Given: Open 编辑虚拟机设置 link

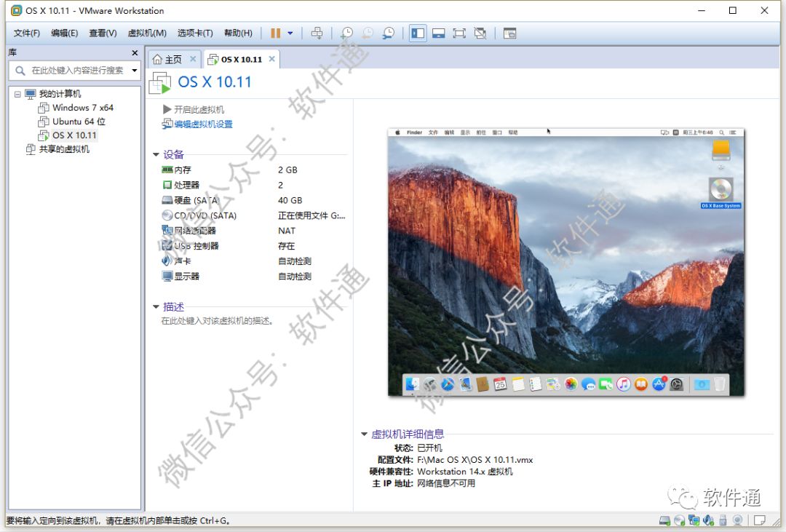Looking at the screenshot, I should (x=197, y=124).
